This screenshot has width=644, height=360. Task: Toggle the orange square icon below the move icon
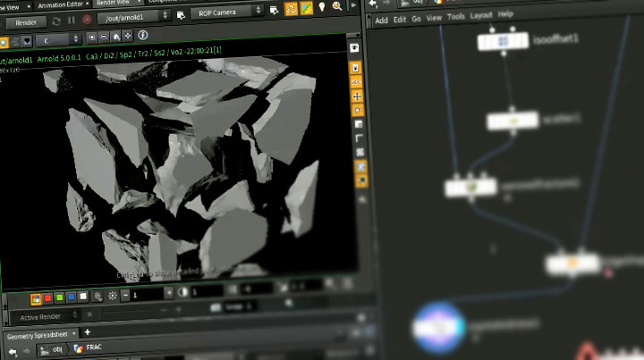tap(358, 110)
